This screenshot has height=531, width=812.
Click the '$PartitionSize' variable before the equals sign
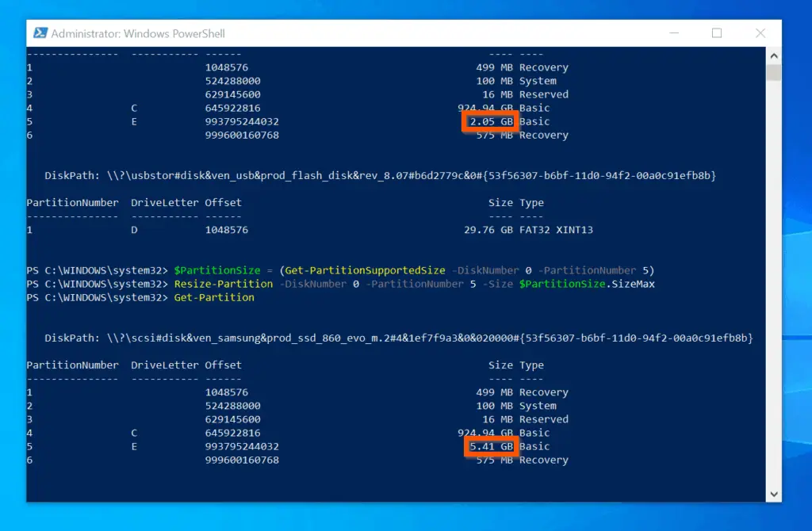217,271
